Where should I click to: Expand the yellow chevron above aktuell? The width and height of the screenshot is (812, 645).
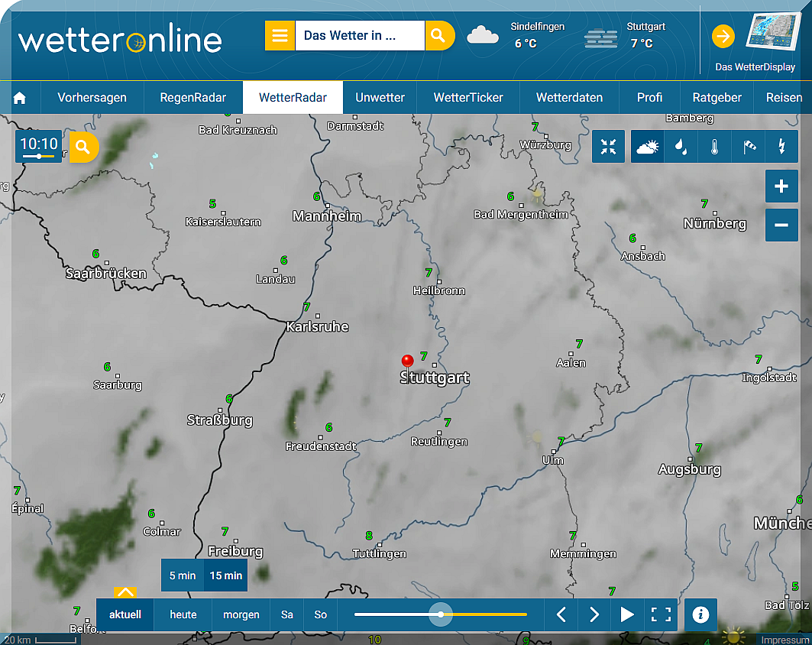[125, 592]
